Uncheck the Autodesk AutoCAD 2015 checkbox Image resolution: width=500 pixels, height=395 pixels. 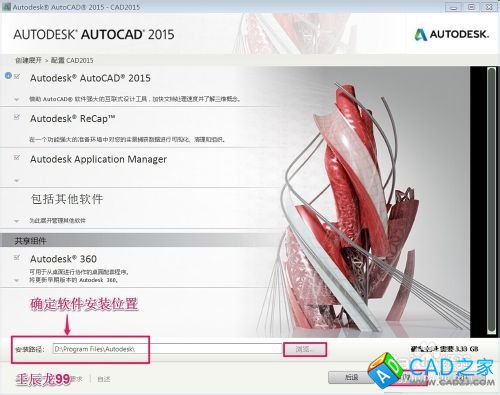(x=17, y=76)
